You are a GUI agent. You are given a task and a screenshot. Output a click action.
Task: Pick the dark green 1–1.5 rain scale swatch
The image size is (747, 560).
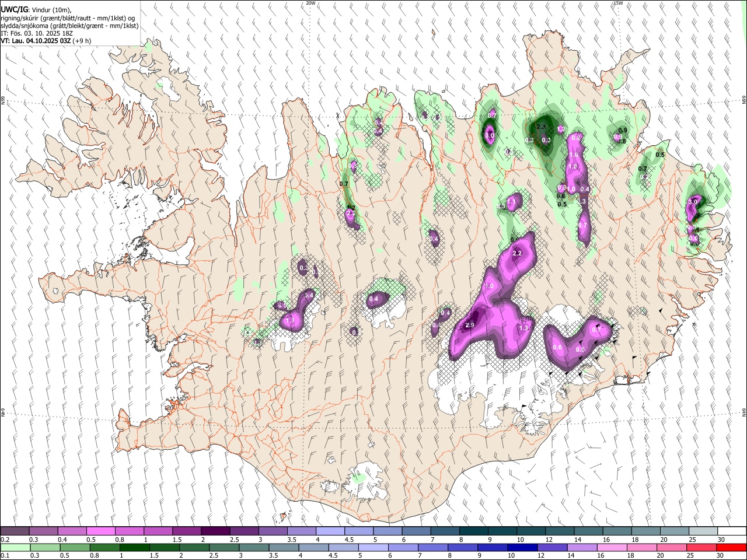134,547
